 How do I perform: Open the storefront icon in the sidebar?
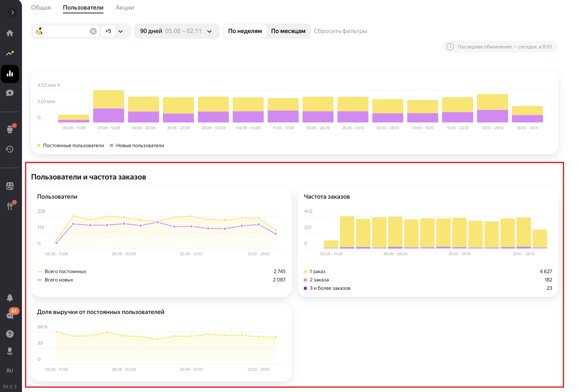pyautogui.click(x=10, y=186)
